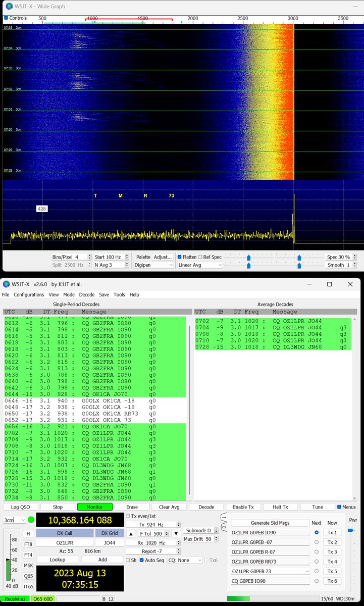Click the Lookup button

coord(58,560)
